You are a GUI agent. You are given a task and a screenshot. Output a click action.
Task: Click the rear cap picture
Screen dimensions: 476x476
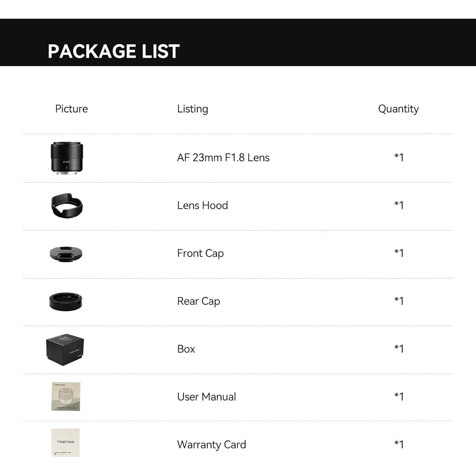66,301
